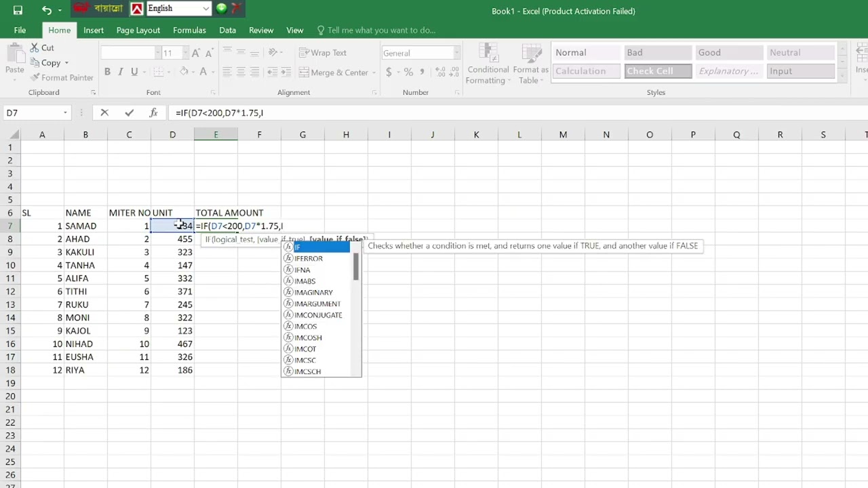Click the Copy icon
Screen dimensions: 868x488
tap(35, 63)
